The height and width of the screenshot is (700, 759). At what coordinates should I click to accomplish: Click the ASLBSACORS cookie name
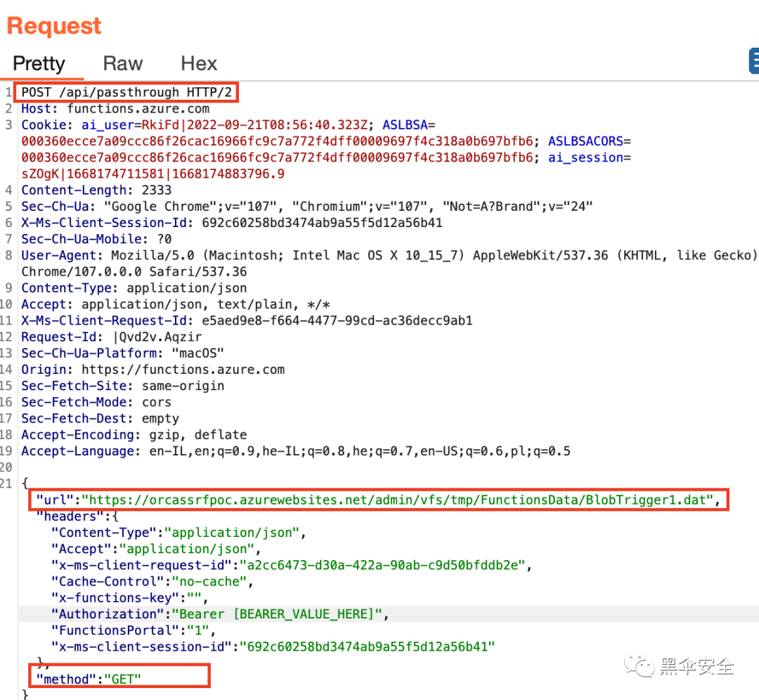[x=585, y=141]
